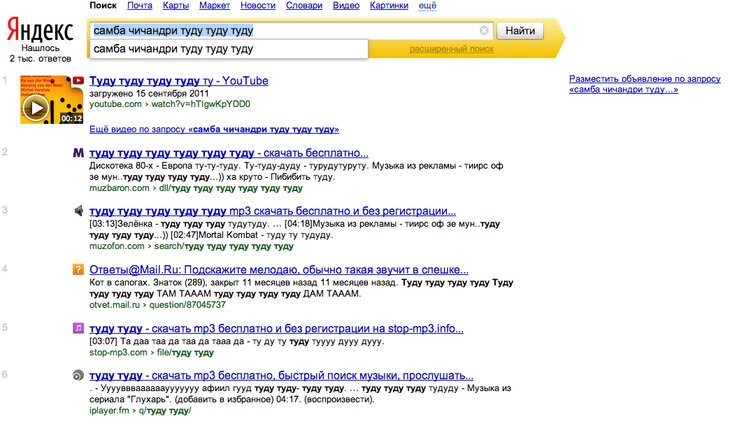
Task: Click the Mail.Ru answers orange favicon
Action: (78, 269)
